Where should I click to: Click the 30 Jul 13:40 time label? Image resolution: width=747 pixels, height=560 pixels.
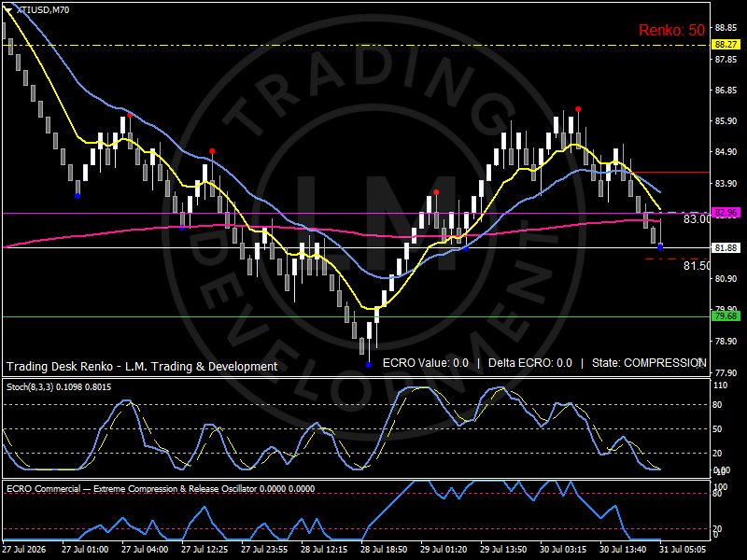[x=623, y=549]
